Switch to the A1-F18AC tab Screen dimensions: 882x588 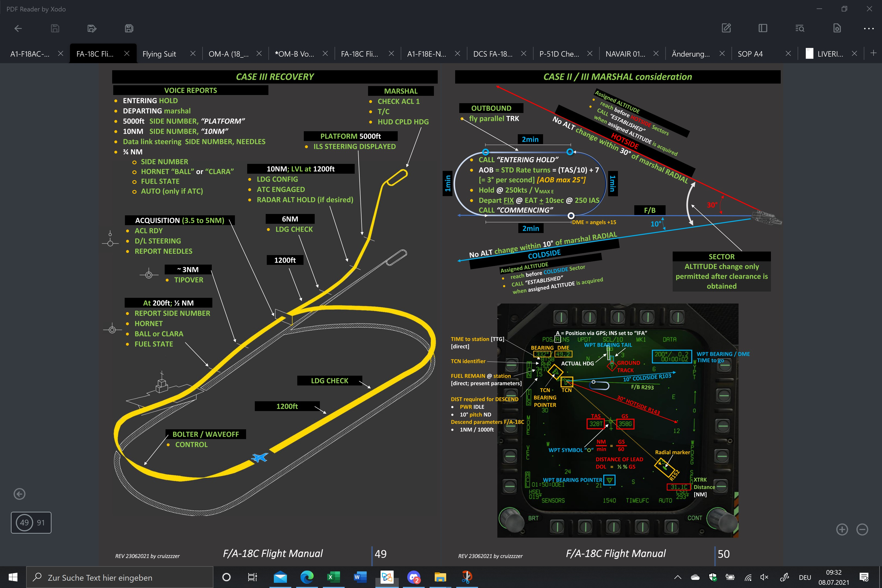tap(30, 54)
